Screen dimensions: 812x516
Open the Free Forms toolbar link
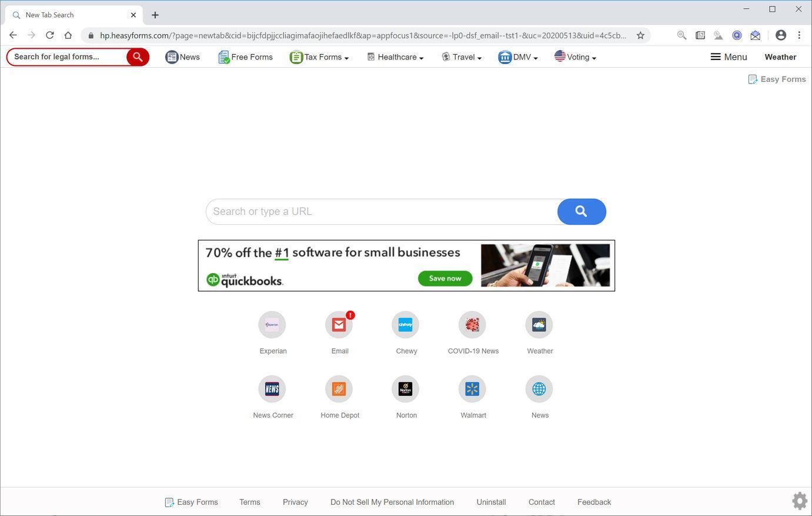tap(245, 57)
